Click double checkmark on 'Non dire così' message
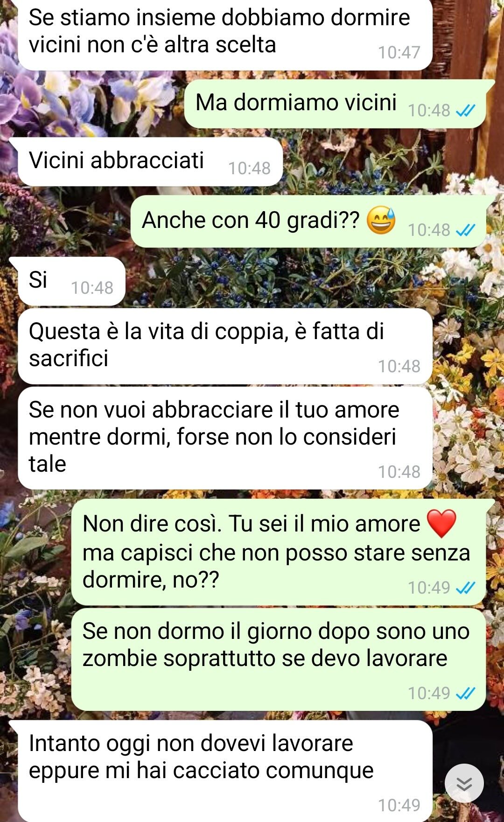The height and width of the screenshot is (822, 504). click(465, 588)
